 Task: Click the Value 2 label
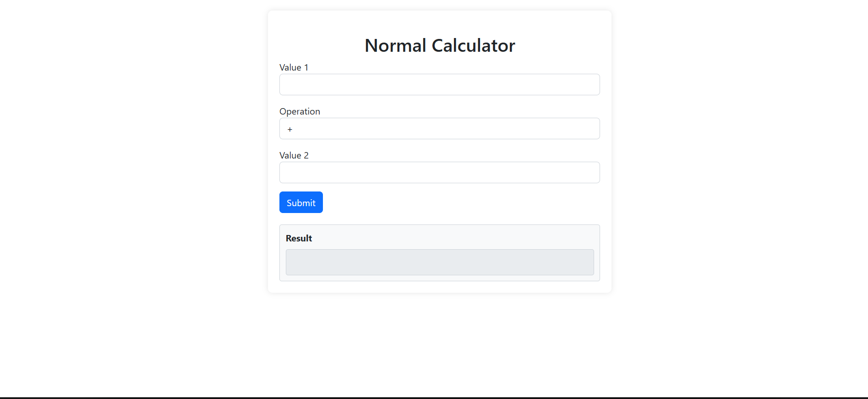tap(294, 155)
